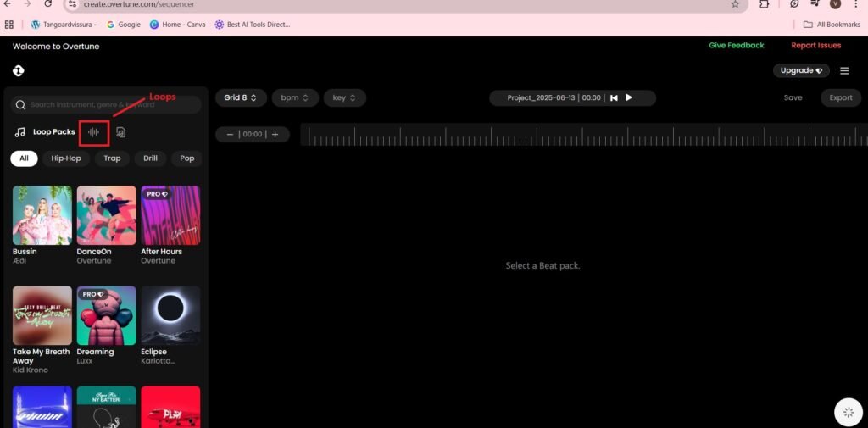Bookmark this page with star icon
Screen dimensions: 868x428
click(735, 4)
